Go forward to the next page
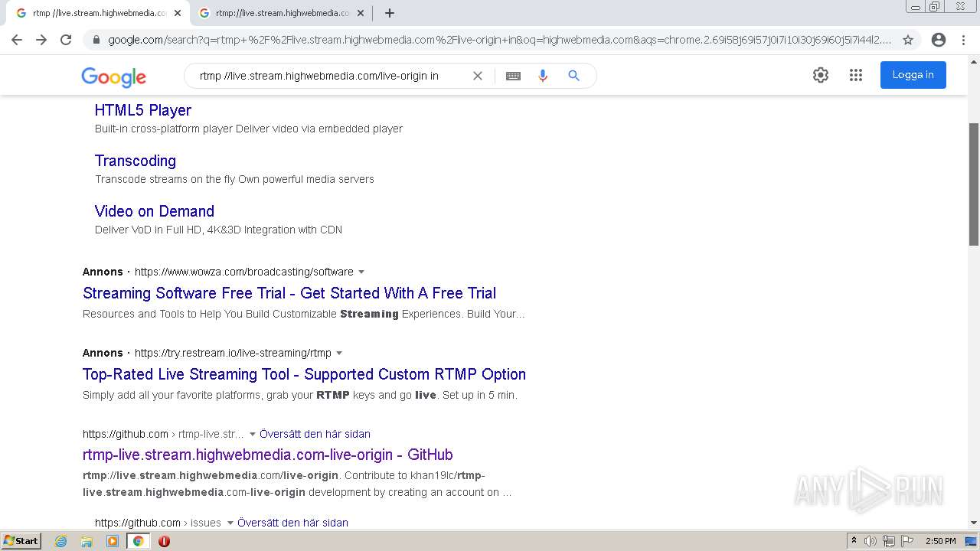Image resolution: width=980 pixels, height=551 pixels. pos(41,40)
